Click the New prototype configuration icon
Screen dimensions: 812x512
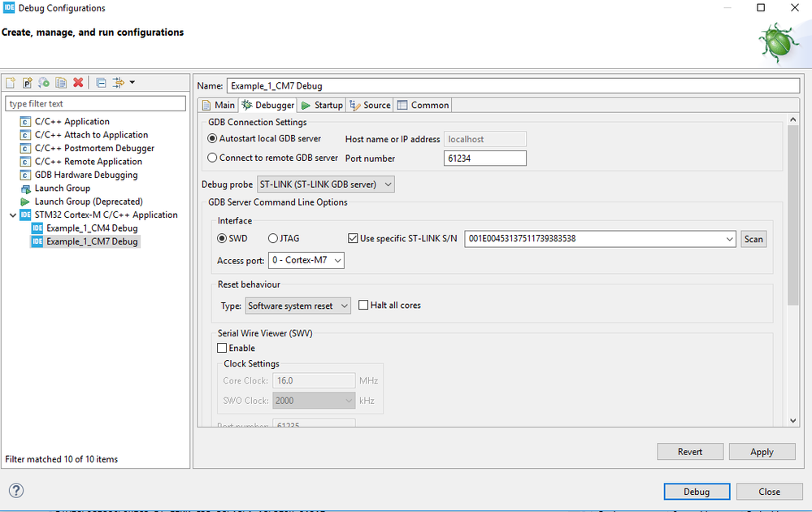click(x=27, y=82)
